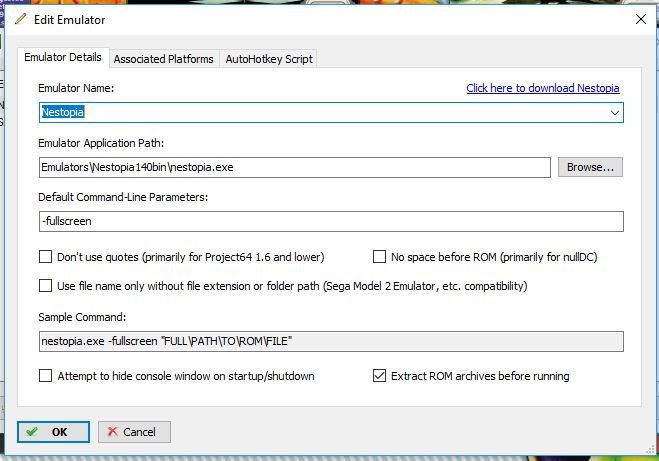
Task: Edit the Emulator Application Path field
Action: tap(295, 167)
